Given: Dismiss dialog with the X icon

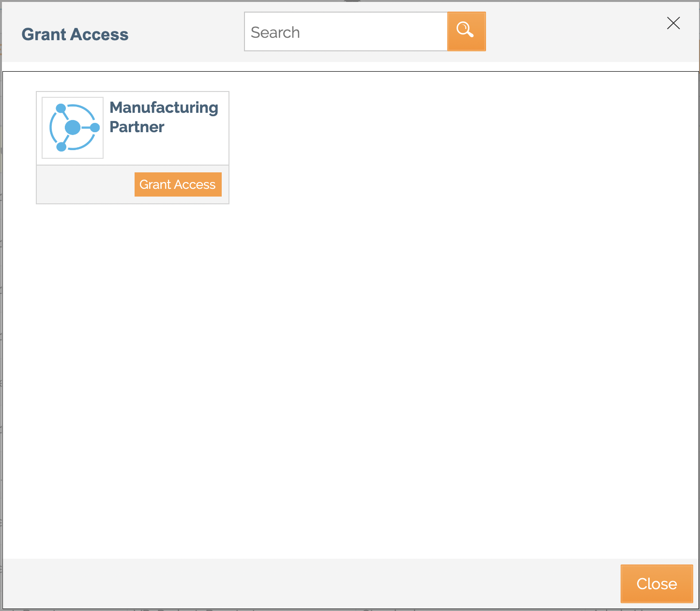Looking at the screenshot, I should [673, 23].
